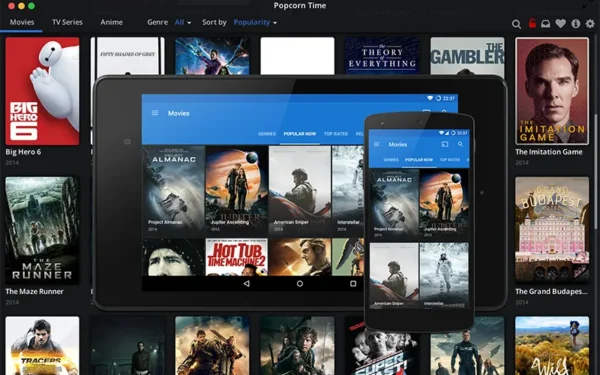Open the inbox tray icon
Screen dimensions: 600x375
(545, 24)
